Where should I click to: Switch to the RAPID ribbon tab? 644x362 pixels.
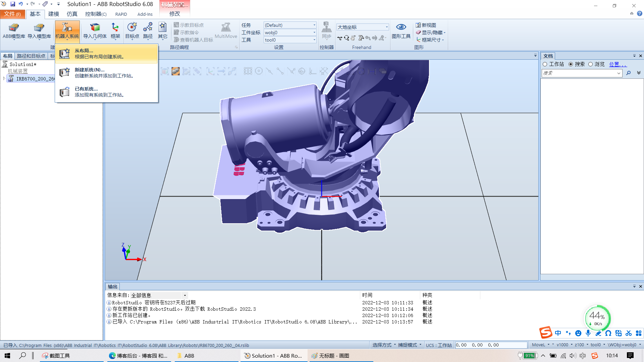(x=121, y=14)
